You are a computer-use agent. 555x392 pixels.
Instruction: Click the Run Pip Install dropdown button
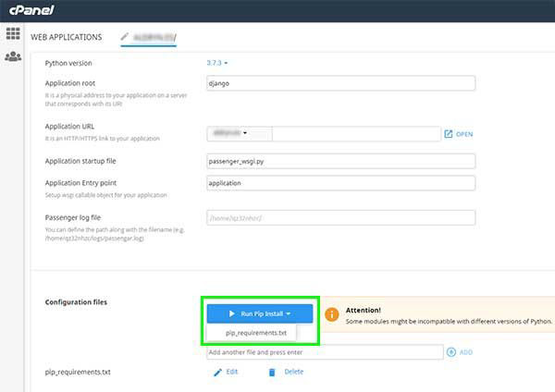point(260,314)
